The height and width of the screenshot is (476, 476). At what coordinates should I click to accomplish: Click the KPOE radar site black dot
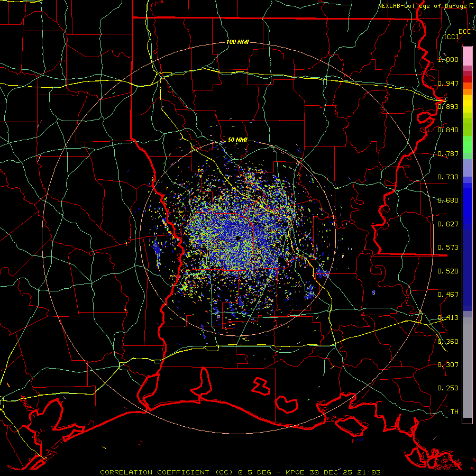click(x=238, y=239)
